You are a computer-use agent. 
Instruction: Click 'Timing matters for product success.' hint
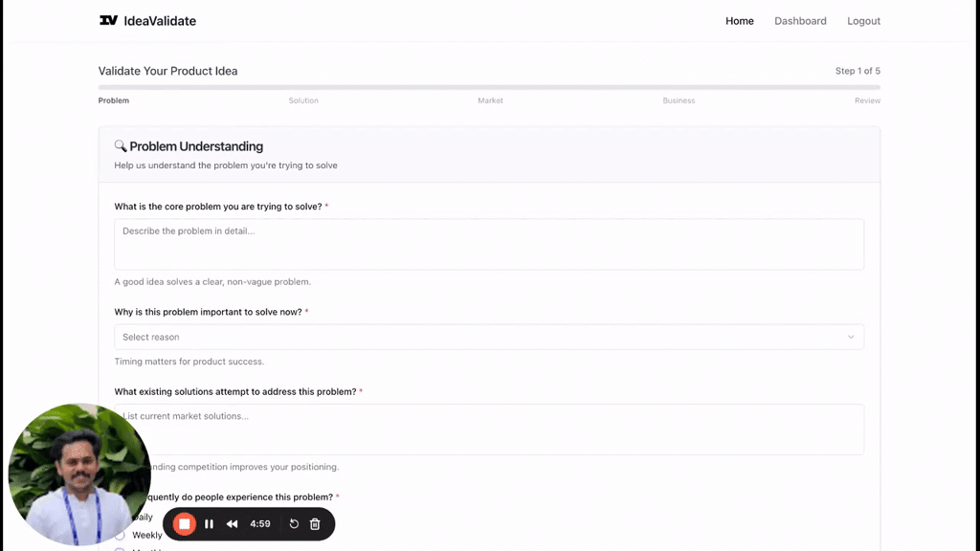click(x=189, y=362)
